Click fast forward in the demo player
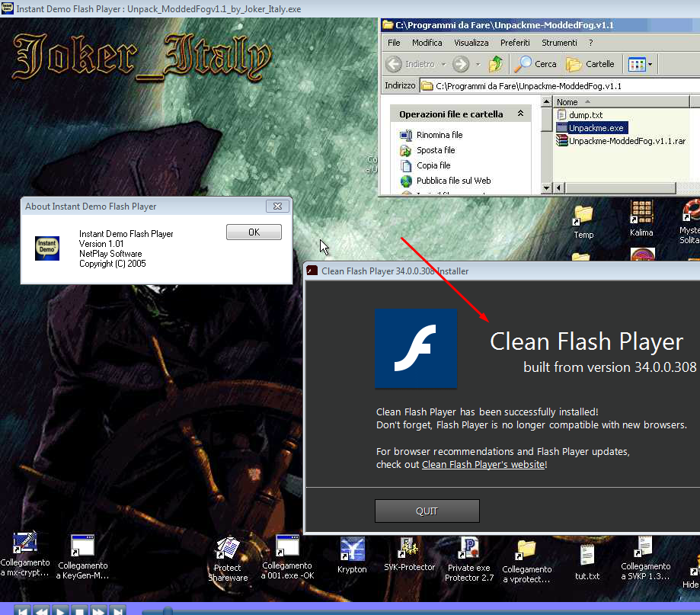This screenshot has height=615, width=700. coord(99,610)
